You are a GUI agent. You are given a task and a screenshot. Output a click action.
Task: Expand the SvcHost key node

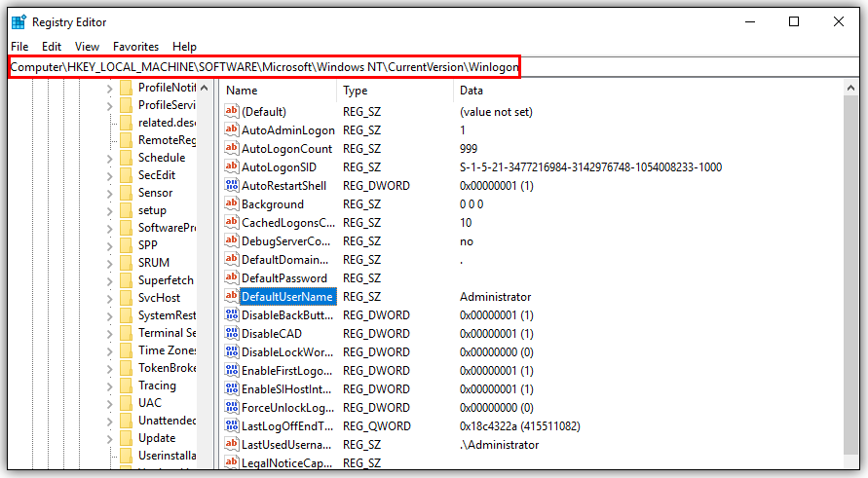(110, 299)
